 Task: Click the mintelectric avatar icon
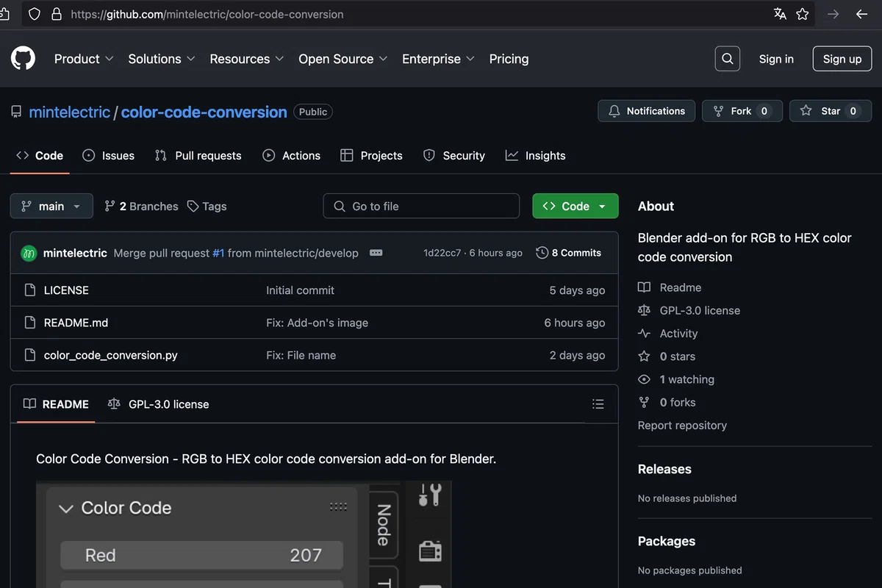[x=29, y=253]
